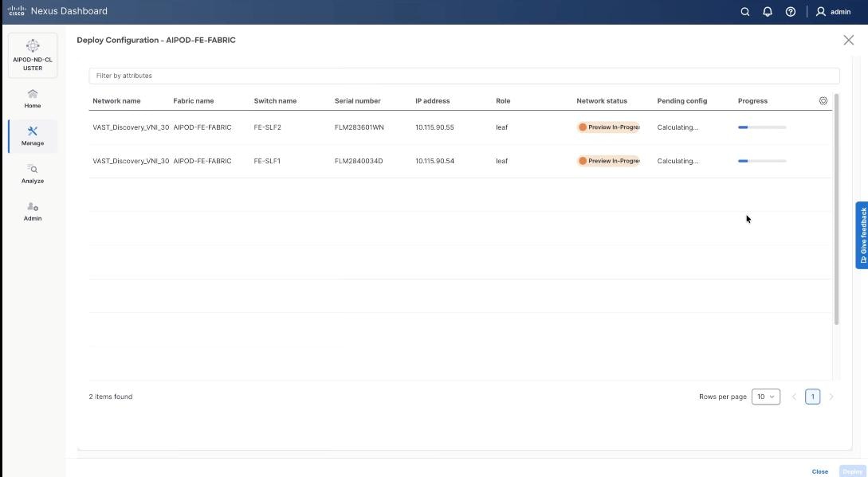Screen dimensions: 868x477
Task: Sort by Fabric name column header
Action: pos(193,100)
